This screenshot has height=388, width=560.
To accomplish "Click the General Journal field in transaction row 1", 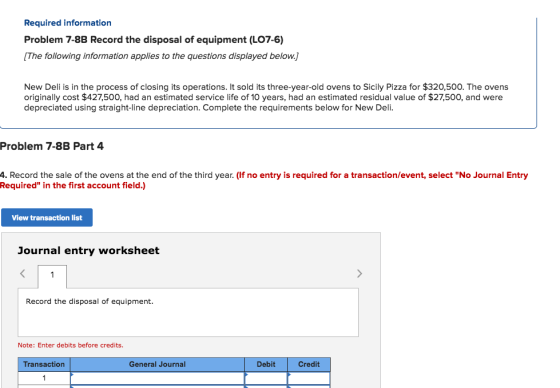I will point(158,378).
